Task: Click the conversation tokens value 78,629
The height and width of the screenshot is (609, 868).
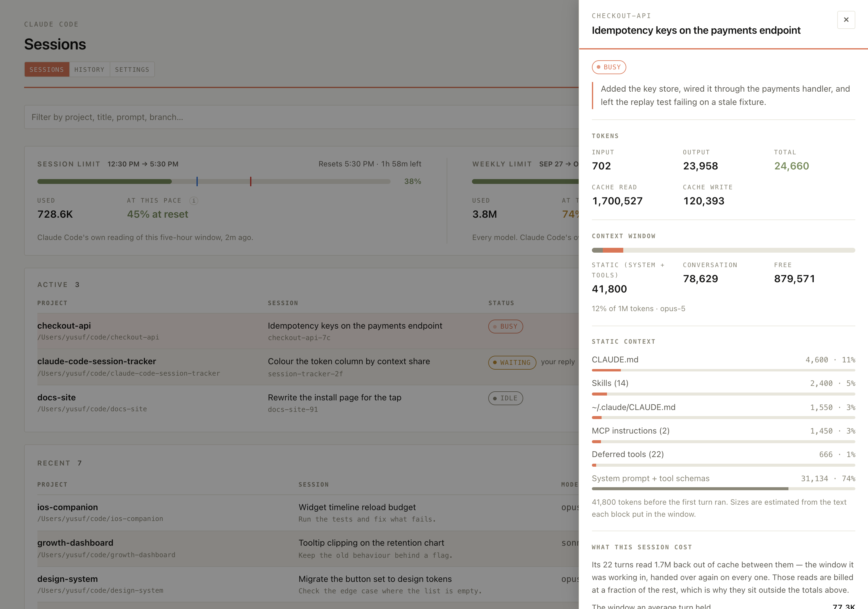Action: [700, 279]
